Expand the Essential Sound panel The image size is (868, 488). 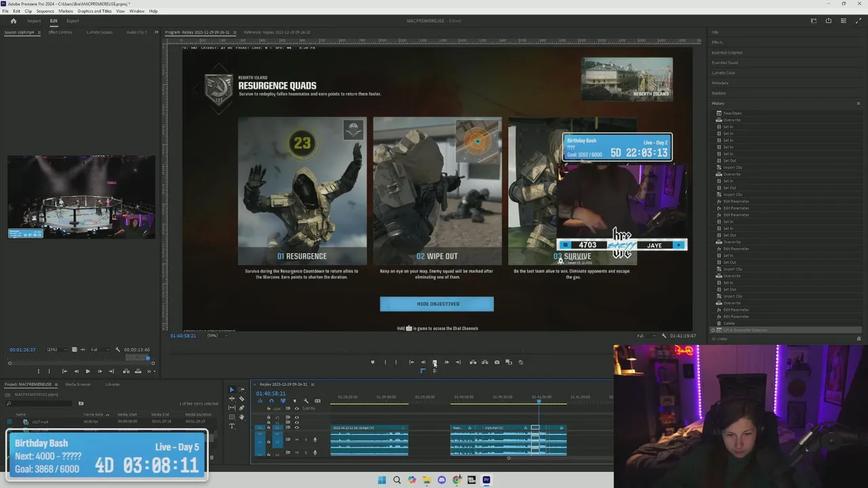coord(725,62)
